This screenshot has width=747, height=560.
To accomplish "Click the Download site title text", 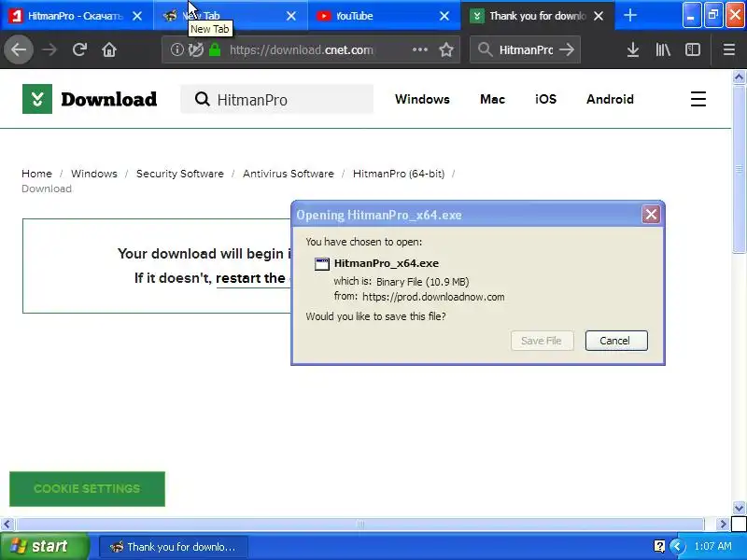I will (108, 99).
